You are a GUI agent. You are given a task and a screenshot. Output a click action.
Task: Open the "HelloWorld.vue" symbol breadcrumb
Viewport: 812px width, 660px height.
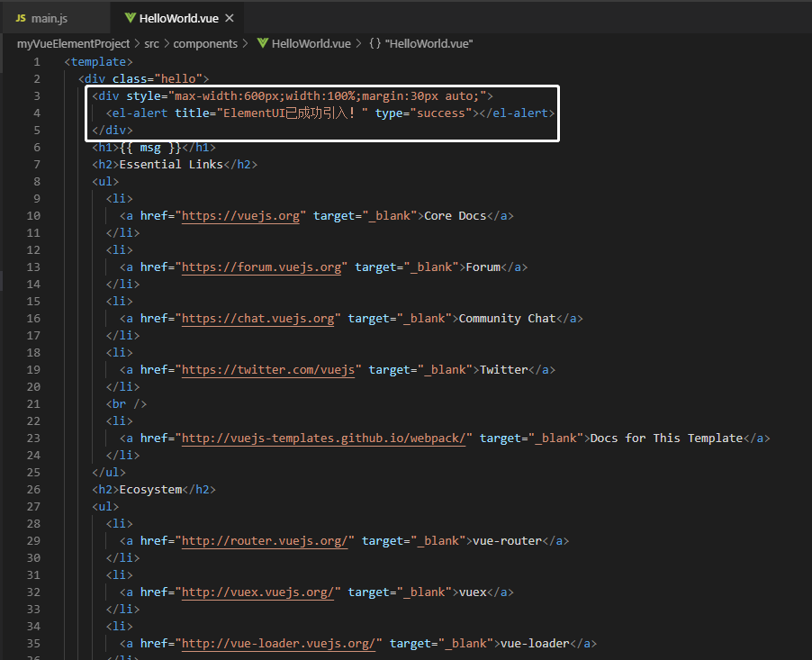(429, 43)
